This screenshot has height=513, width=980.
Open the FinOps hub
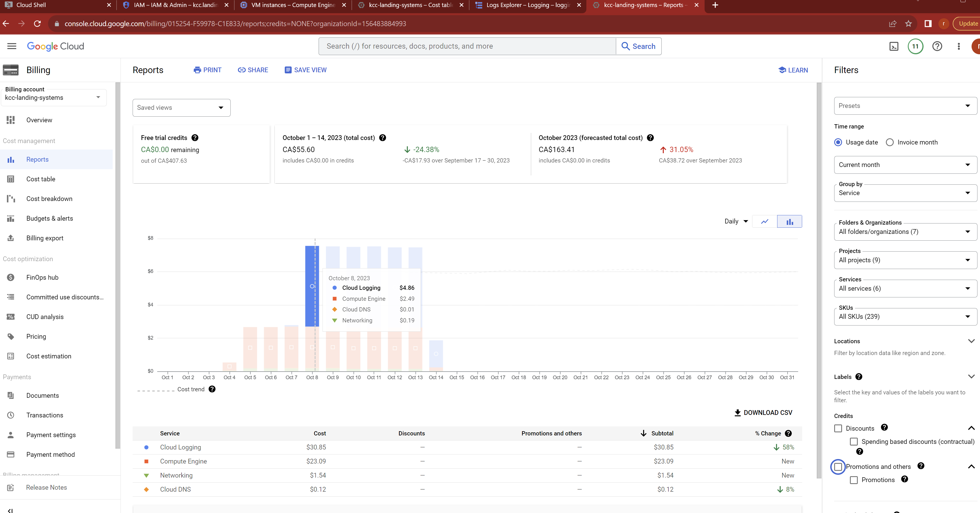point(42,277)
